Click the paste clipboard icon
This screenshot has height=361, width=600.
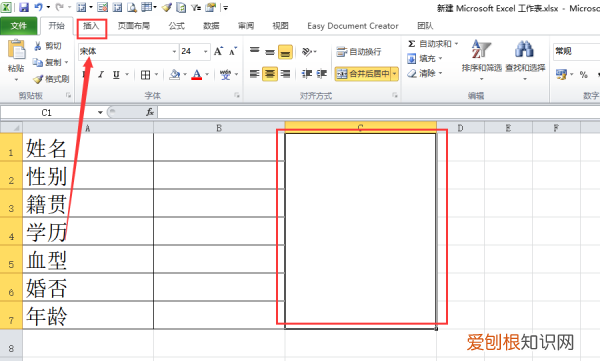coord(16,50)
